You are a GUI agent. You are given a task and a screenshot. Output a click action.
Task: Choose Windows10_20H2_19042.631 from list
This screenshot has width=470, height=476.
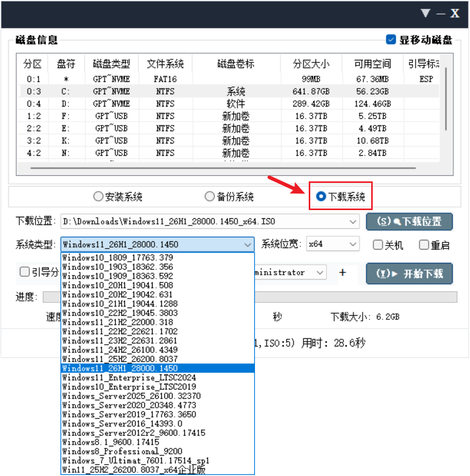[158, 294]
